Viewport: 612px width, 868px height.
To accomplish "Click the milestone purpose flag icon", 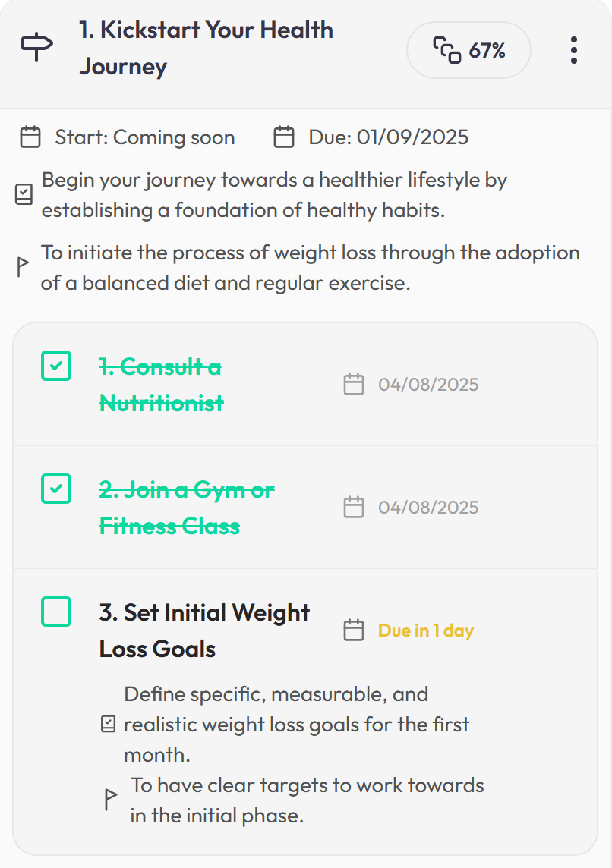I will pyautogui.click(x=22, y=267).
